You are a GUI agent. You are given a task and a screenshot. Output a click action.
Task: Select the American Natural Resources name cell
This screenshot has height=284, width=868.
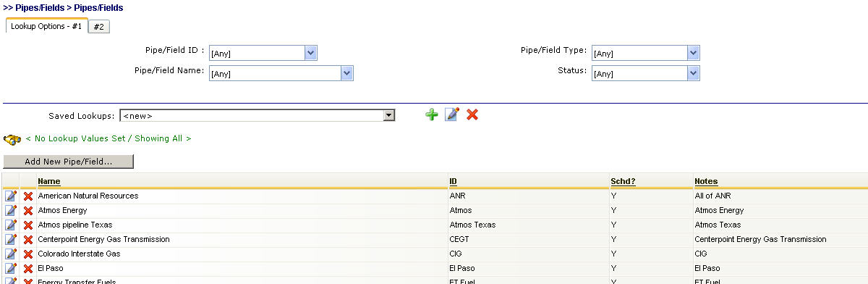tap(88, 196)
